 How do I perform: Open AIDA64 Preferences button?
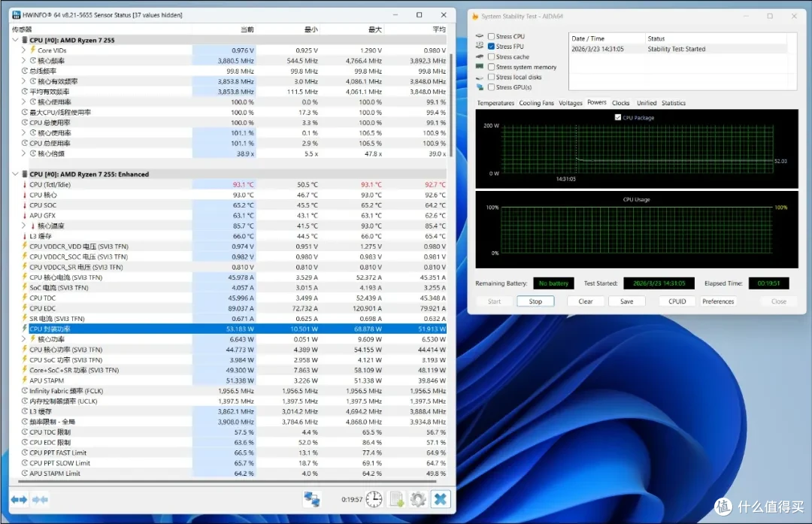tap(718, 301)
